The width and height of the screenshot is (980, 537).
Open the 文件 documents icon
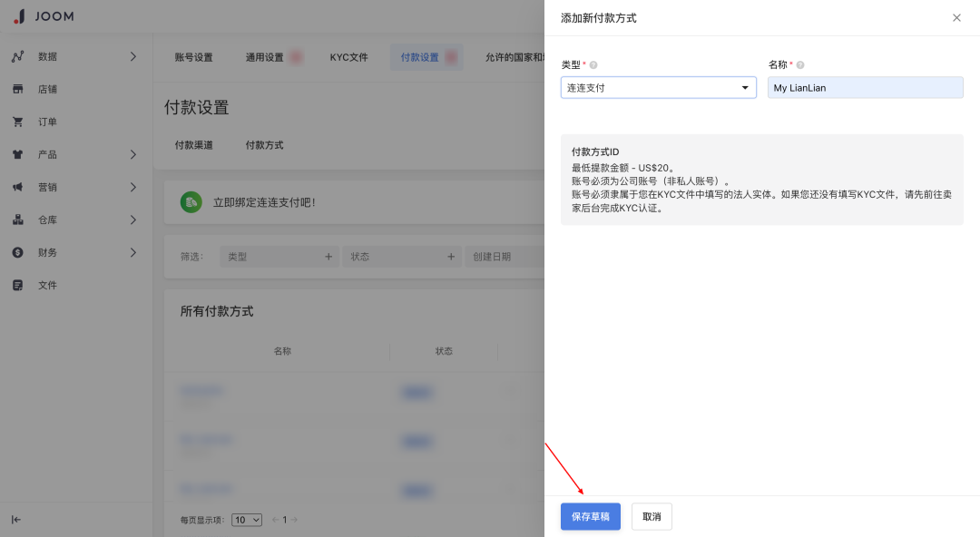click(x=19, y=284)
